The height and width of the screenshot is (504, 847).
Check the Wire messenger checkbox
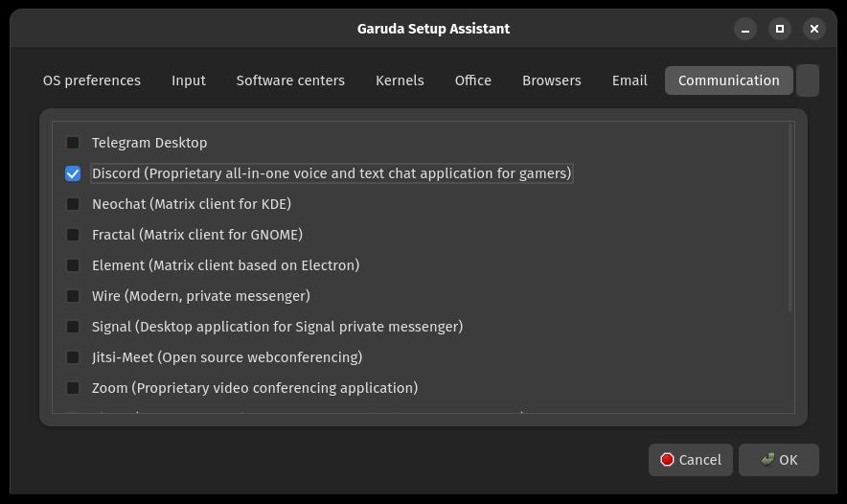[73, 296]
